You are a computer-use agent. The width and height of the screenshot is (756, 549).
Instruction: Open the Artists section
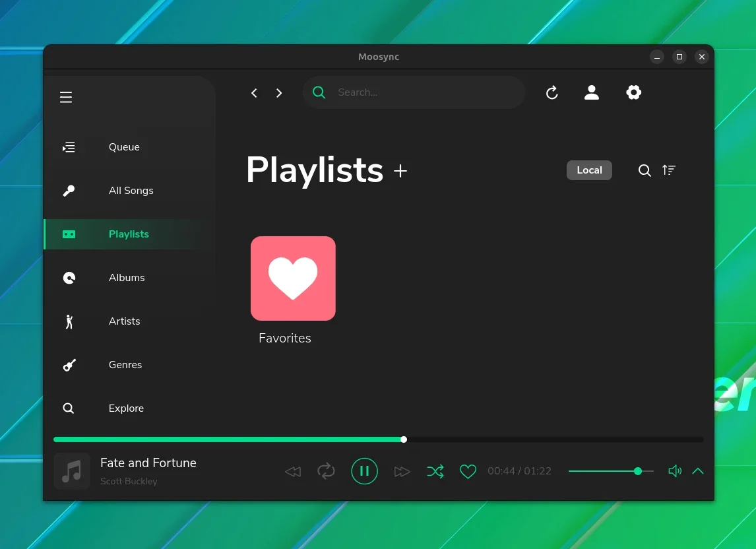coord(125,321)
